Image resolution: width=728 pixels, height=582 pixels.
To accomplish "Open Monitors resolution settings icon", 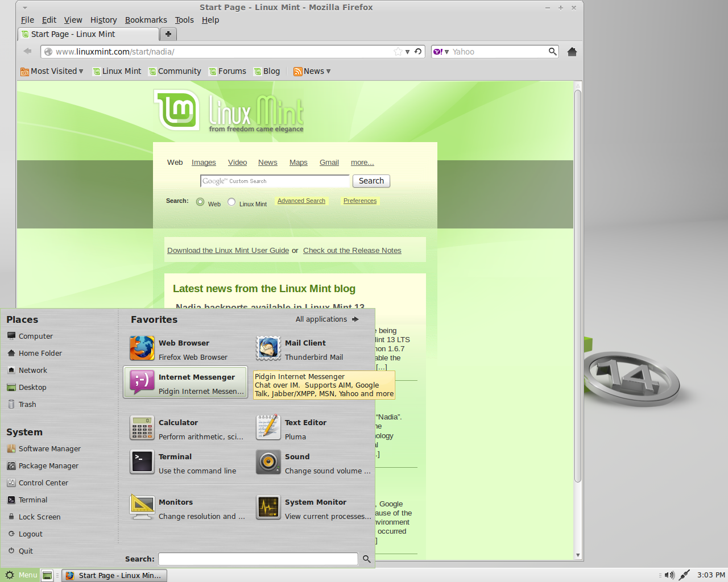I will pos(142,508).
